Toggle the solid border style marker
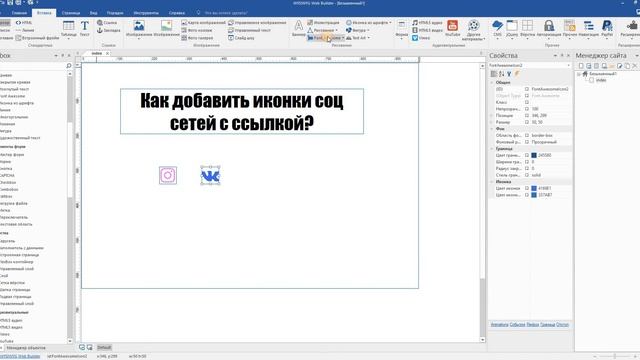 pos(527,175)
